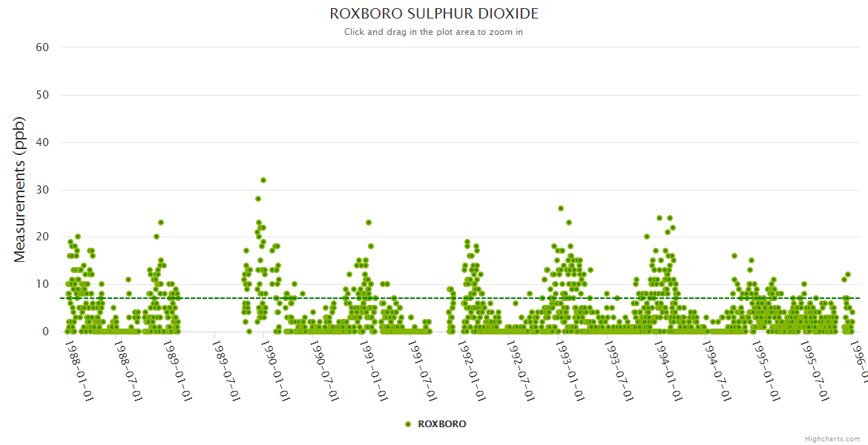
Task: Click the highest data point at 32 ppb
Action: pyautogui.click(x=263, y=180)
